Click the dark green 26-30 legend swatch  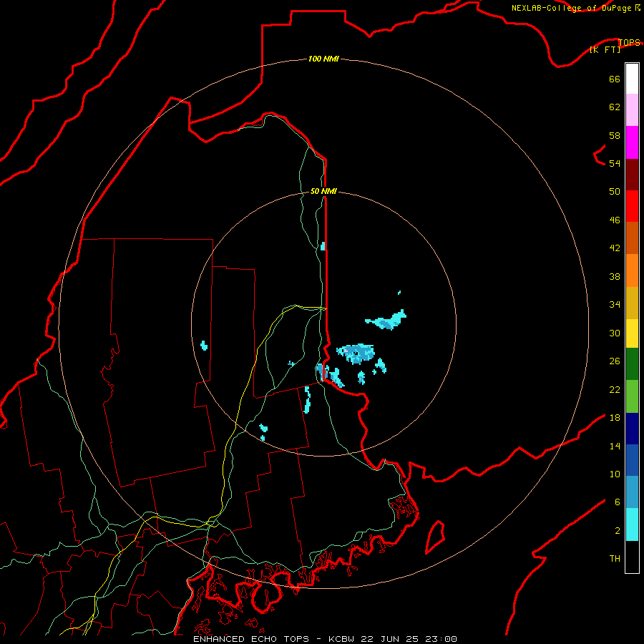pos(632,364)
